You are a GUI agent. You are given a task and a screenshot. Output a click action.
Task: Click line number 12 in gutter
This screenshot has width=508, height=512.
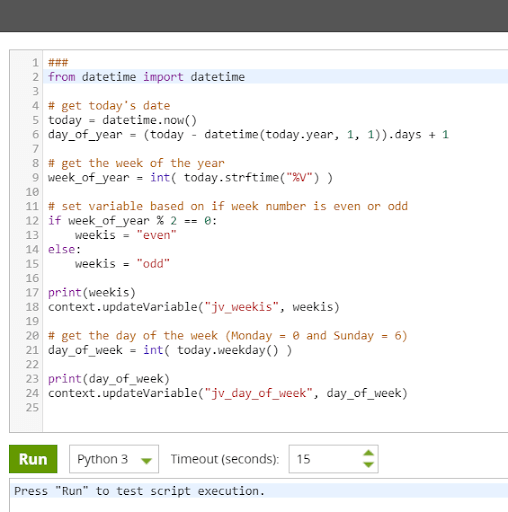click(32, 221)
